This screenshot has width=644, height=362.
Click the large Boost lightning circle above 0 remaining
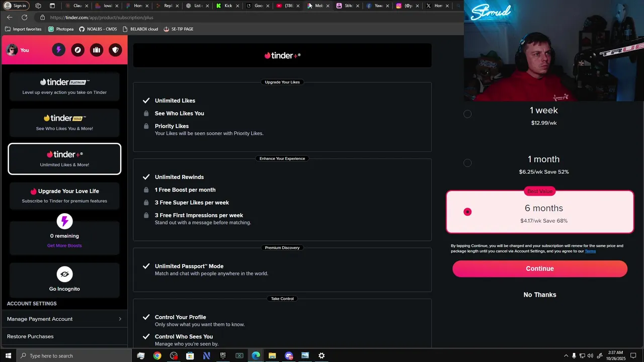click(64, 221)
